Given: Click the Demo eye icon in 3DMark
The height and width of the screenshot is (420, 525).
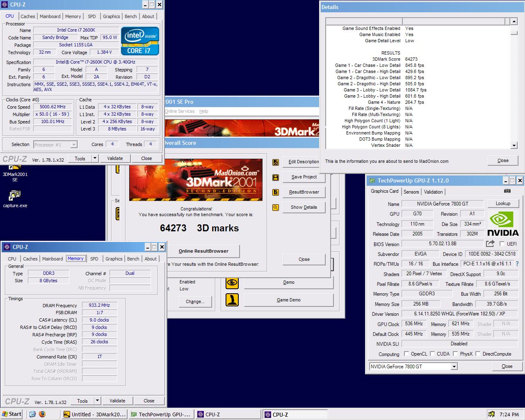Looking at the screenshot, I should (232, 282).
